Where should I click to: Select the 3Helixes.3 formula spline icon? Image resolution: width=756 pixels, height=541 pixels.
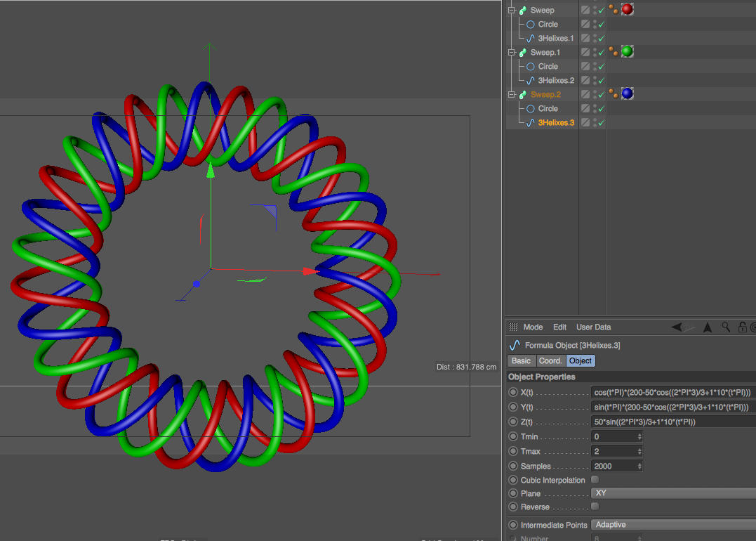click(x=531, y=122)
